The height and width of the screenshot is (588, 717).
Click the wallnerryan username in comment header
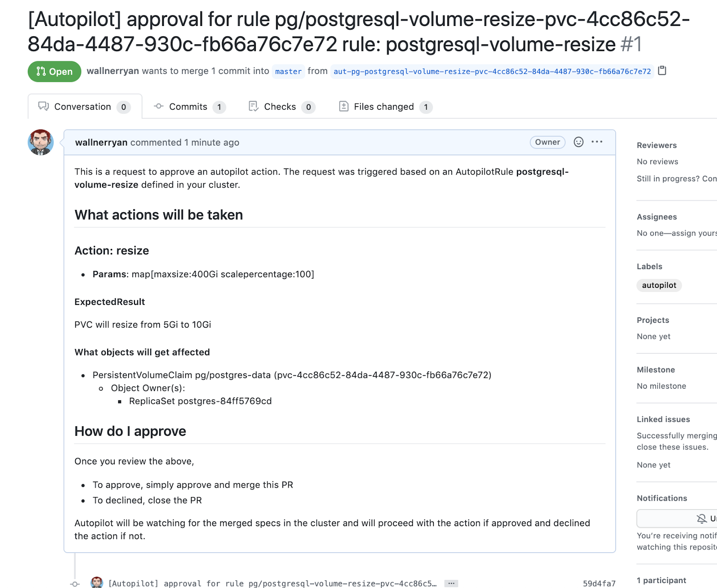pos(101,142)
